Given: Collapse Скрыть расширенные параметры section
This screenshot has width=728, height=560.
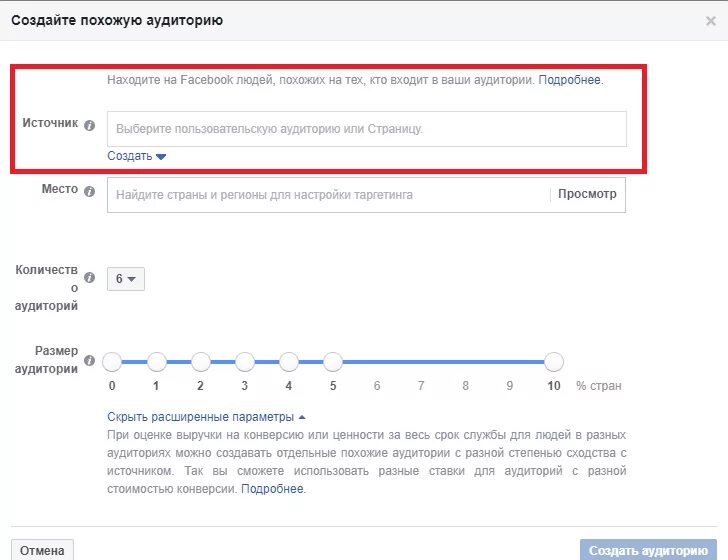Looking at the screenshot, I should pos(206,417).
